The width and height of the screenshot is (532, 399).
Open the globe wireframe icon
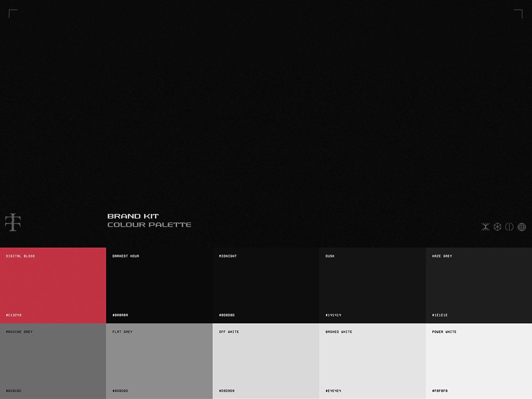[522, 226]
